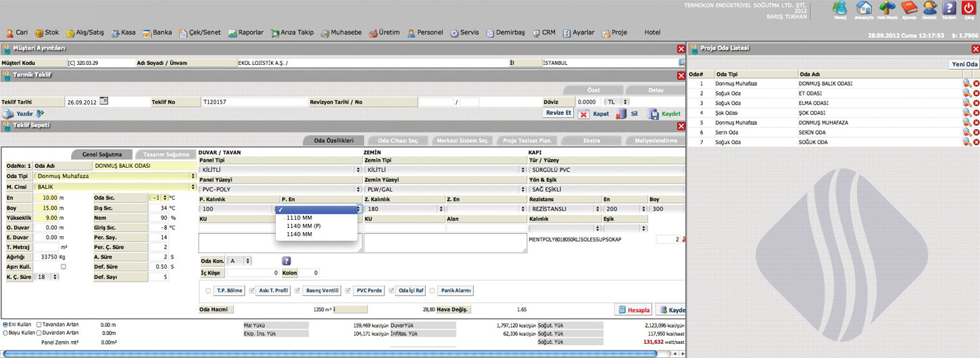The height and width of the screenshot is (358, 980).
Task: Open the Teklif Tarihi calendar picker
Action: click(103, 101)
